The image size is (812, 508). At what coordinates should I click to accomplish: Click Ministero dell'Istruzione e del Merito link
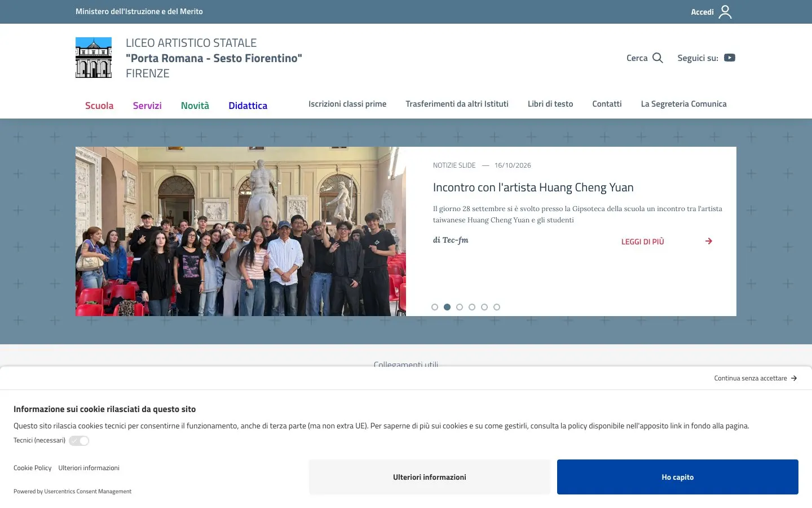click(139, 11)
